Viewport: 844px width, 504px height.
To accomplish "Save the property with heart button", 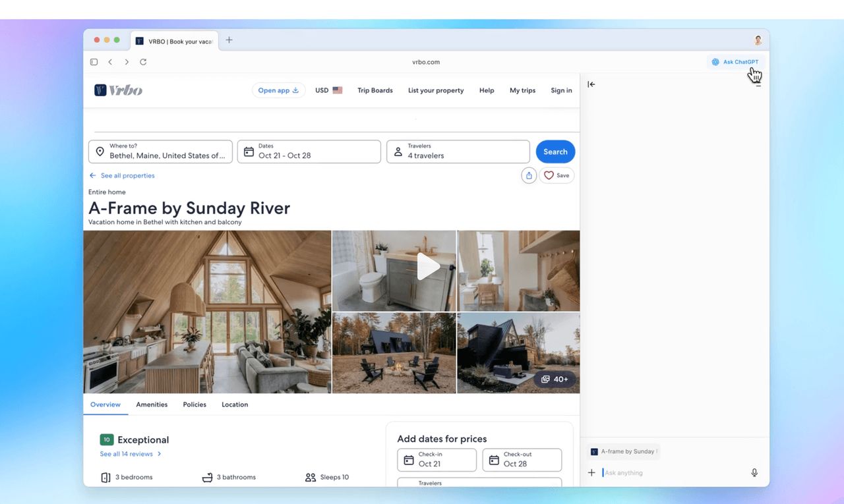I will pos(557,176).
